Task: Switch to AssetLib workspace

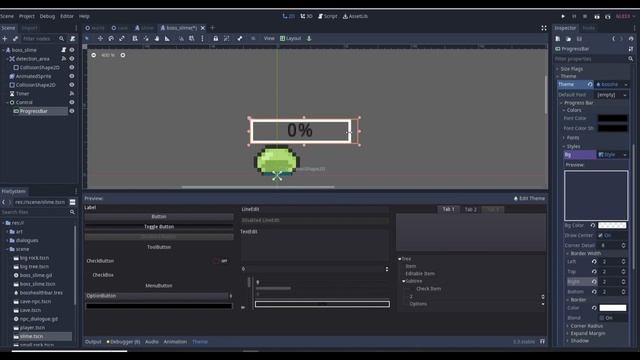Action: [x=355, y=16]
